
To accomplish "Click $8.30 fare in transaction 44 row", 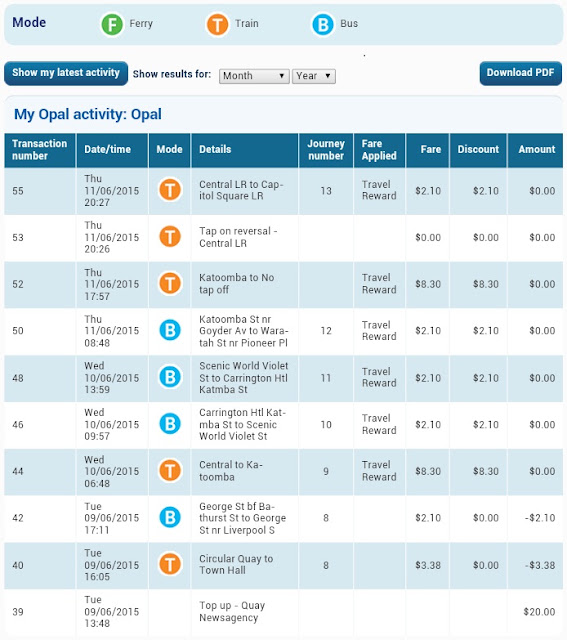I will (x=428, y=471).
